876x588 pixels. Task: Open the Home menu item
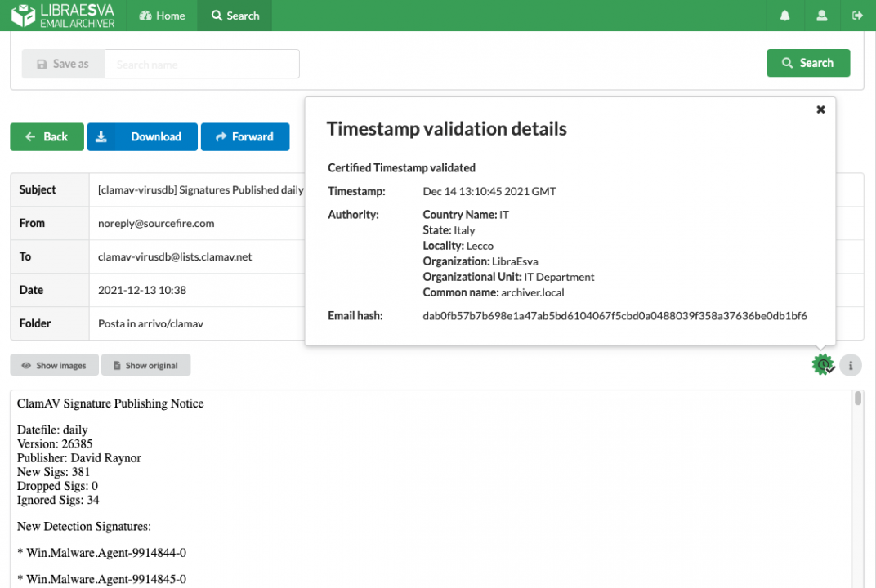(x=162, y=16)
